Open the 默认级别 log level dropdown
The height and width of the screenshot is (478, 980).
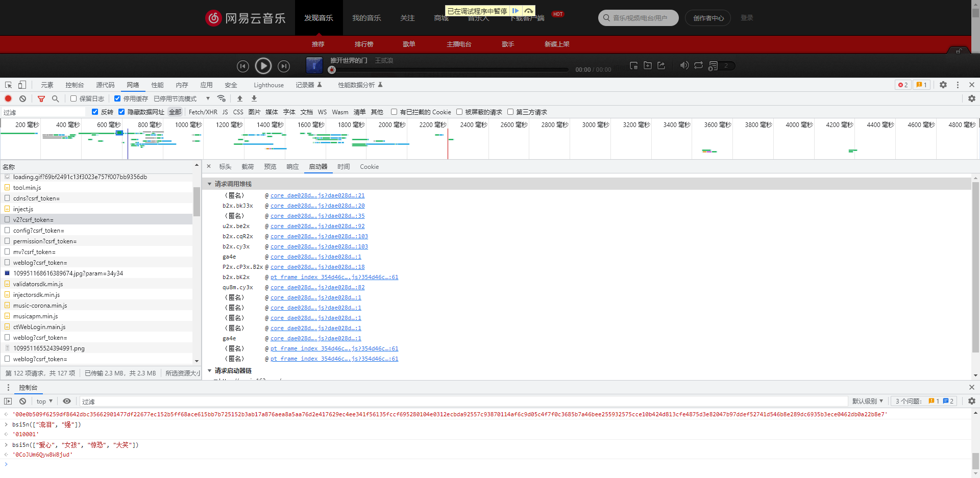pyautogui.click(x=868, y=401)
